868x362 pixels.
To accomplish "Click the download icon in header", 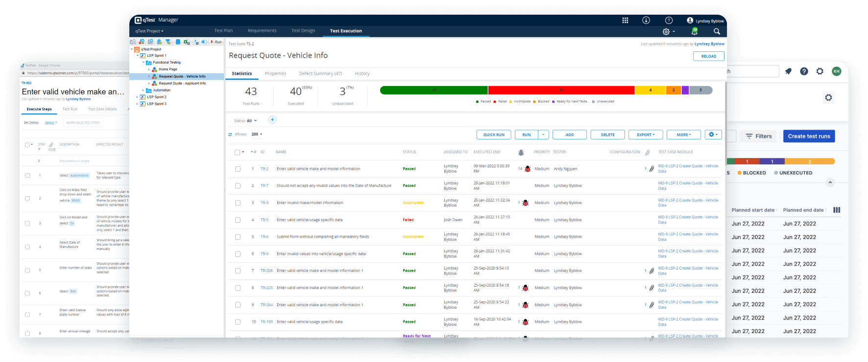I will (646, 21).
